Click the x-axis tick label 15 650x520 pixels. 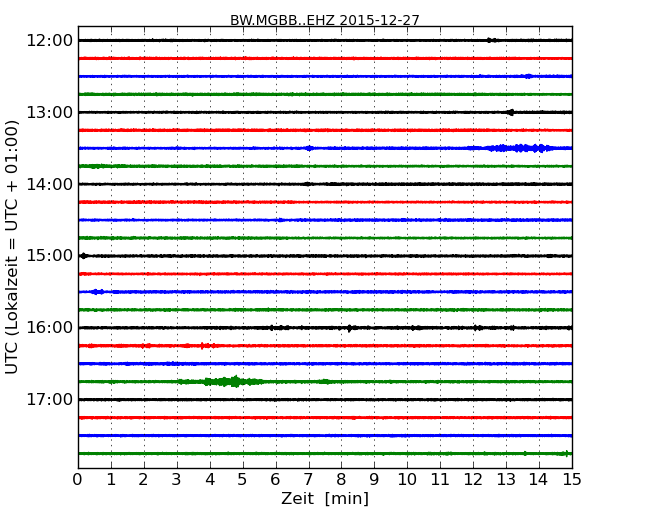(572, 480)
